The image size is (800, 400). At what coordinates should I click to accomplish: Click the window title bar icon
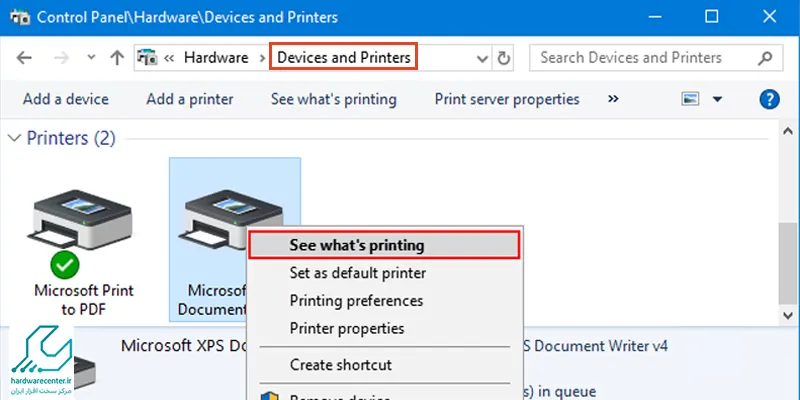[19, 17]
